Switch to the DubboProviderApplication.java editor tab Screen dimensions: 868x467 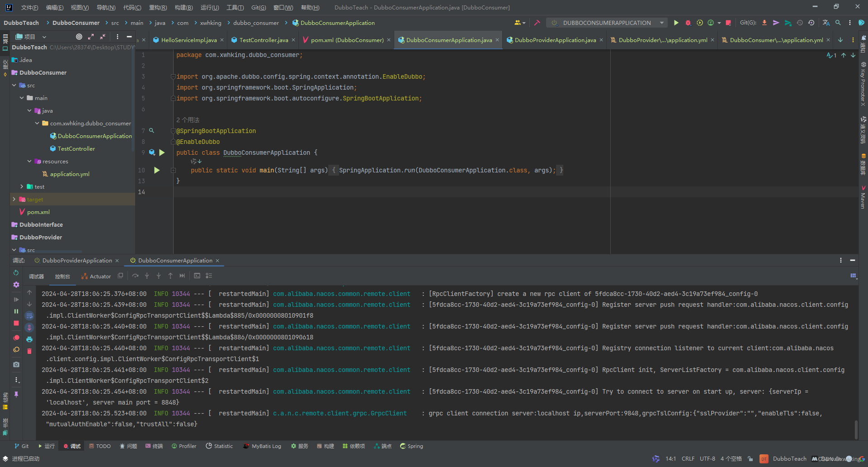[x=555, y=40]
